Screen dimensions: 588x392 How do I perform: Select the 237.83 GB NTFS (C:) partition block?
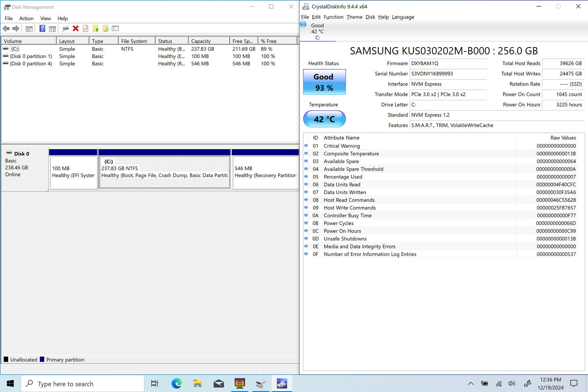tap(164, 172)
